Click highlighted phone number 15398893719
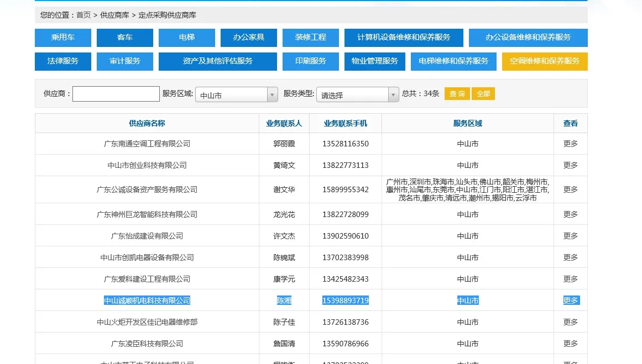 (346, 300)
